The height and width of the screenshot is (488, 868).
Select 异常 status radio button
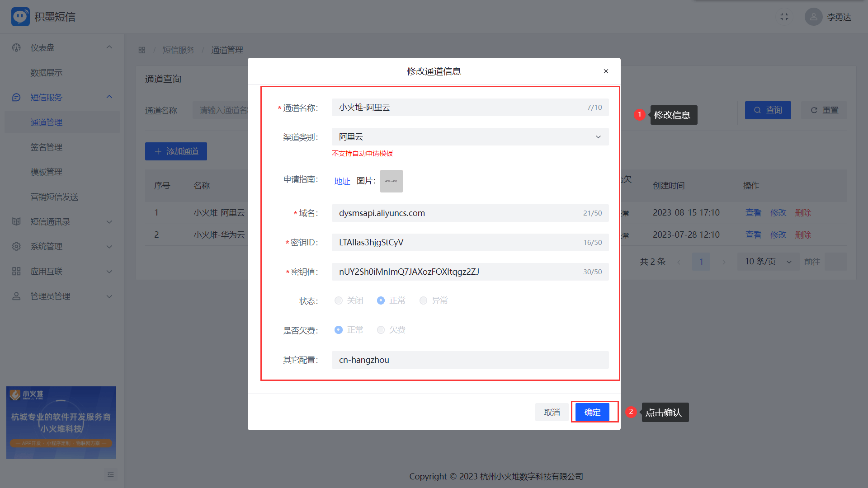(423, 300)
